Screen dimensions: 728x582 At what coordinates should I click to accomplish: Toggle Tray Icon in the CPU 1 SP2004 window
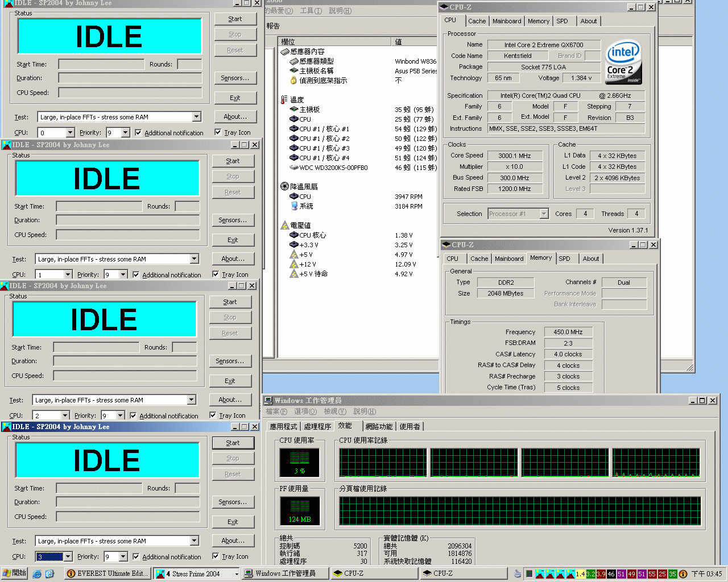coord(216,274)
